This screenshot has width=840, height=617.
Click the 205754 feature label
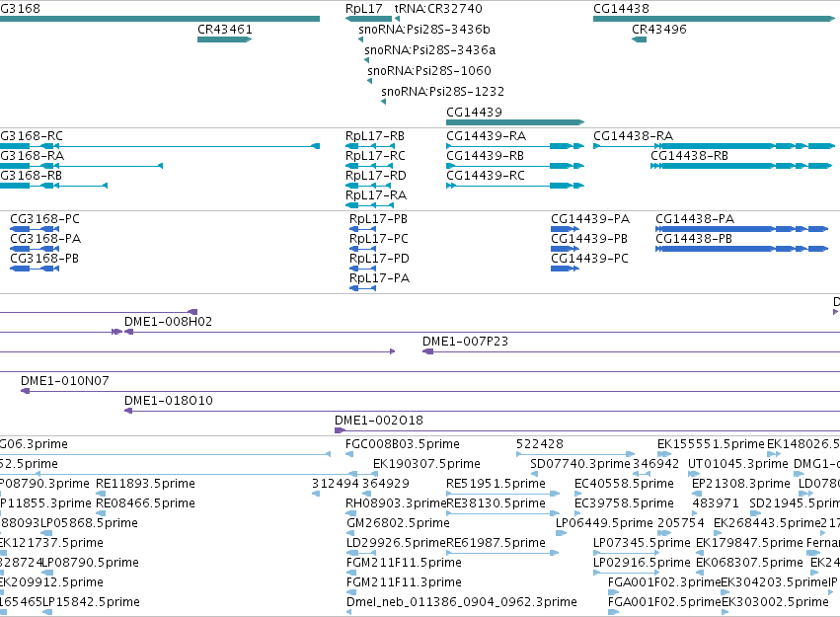[680, 524]
